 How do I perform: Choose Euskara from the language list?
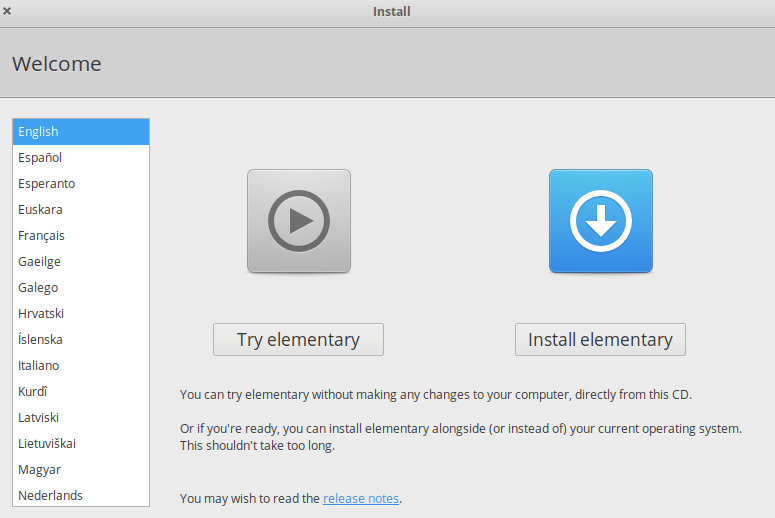(x=81, y=210)
